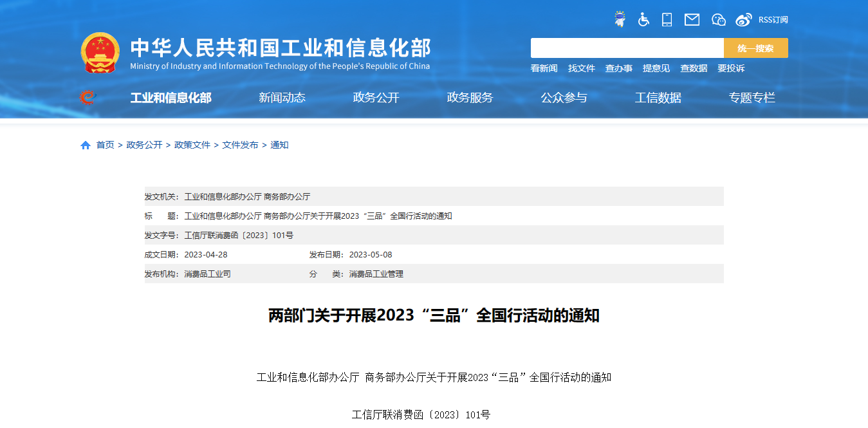Screen dimensions: 868x428
Task: Click the mobile phone version icon
Action: coord(667,19)
